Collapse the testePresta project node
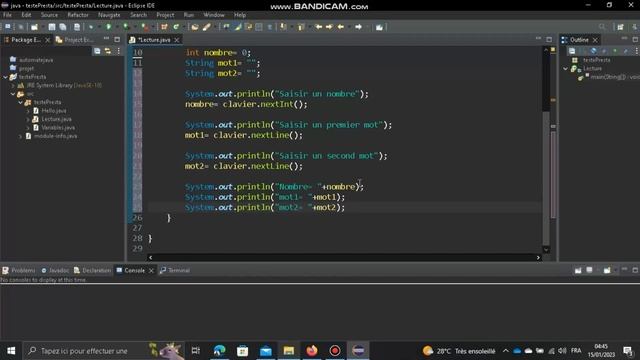Viewport: 640px width, 360px height. click(x=5, y=77)
